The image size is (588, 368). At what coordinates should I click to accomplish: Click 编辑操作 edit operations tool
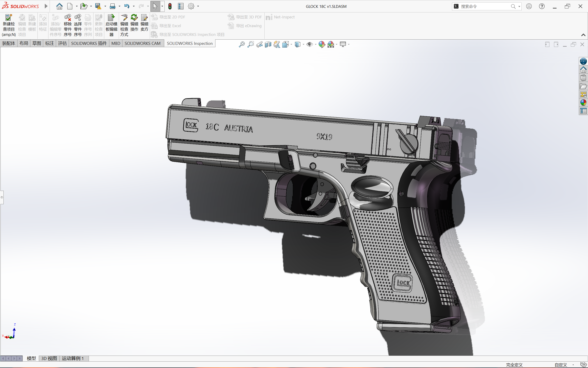click(134, 23)
